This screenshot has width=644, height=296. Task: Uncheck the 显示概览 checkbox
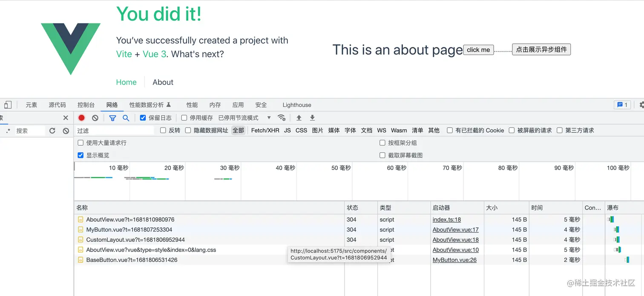tap(80, 155)
